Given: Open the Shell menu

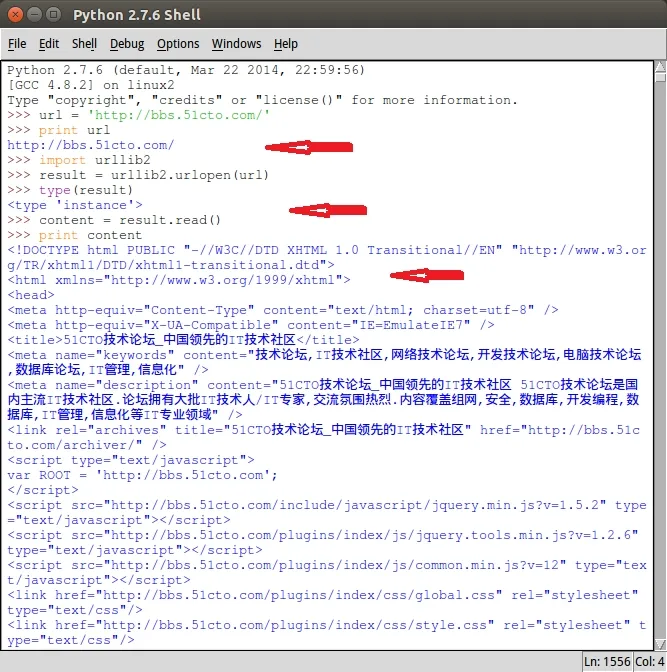Looking at the screenshot, I should click(84, 44).
